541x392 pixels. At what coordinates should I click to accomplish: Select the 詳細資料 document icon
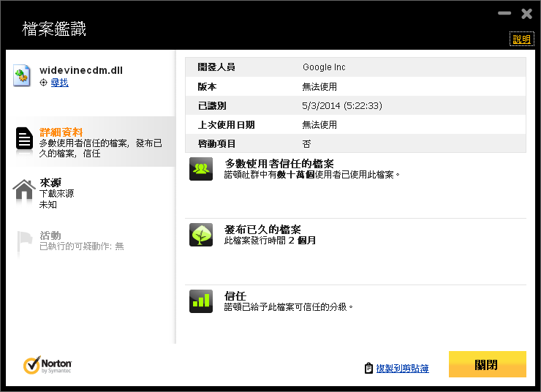pos(25,139)
